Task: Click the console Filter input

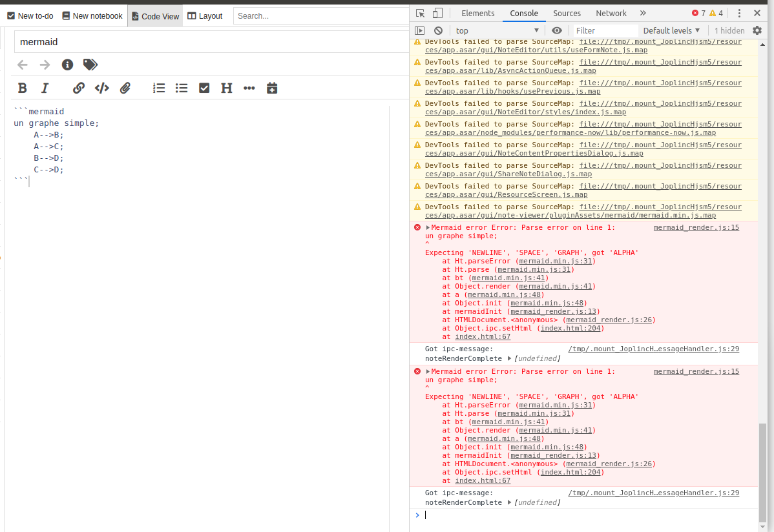Action: (x=605, y=30)
